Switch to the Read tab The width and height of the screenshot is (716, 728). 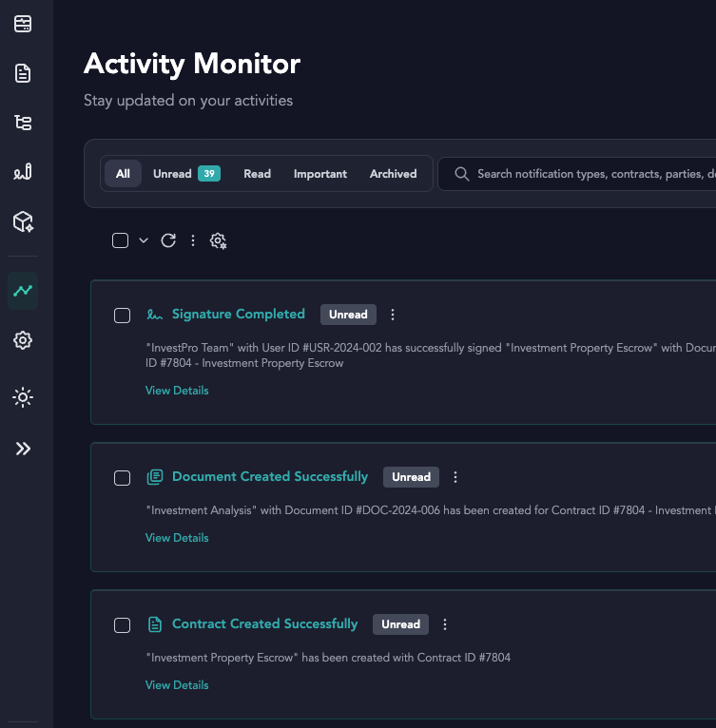[x=257, y=174]
